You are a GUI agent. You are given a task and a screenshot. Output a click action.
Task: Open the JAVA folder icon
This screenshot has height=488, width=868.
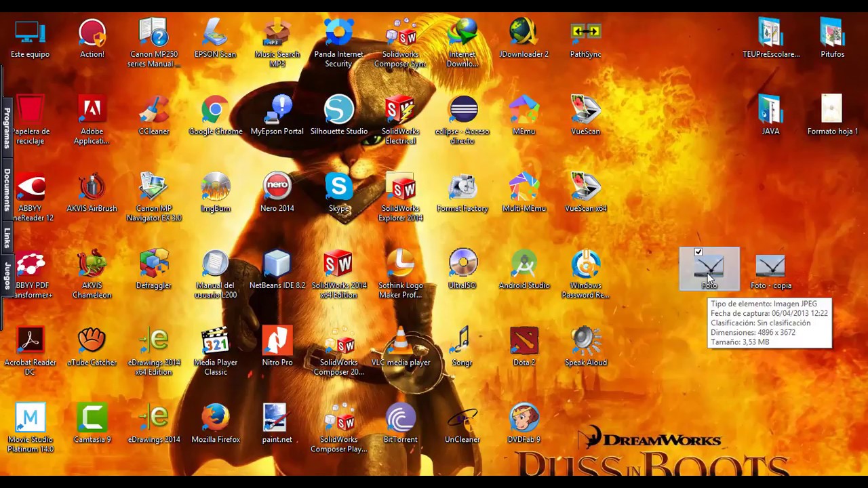pyautogui.click(x=771, y=110)
